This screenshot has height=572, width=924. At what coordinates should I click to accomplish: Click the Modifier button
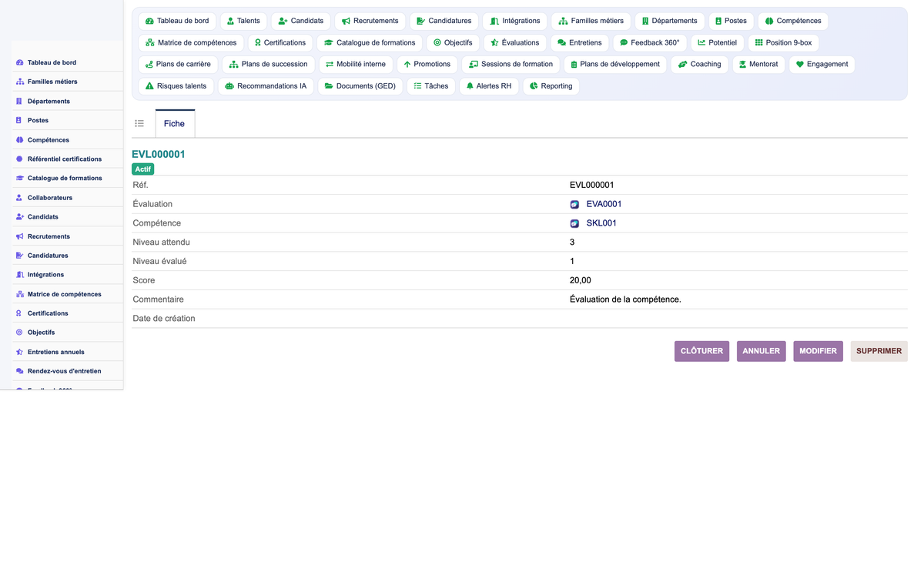(818, 351)
